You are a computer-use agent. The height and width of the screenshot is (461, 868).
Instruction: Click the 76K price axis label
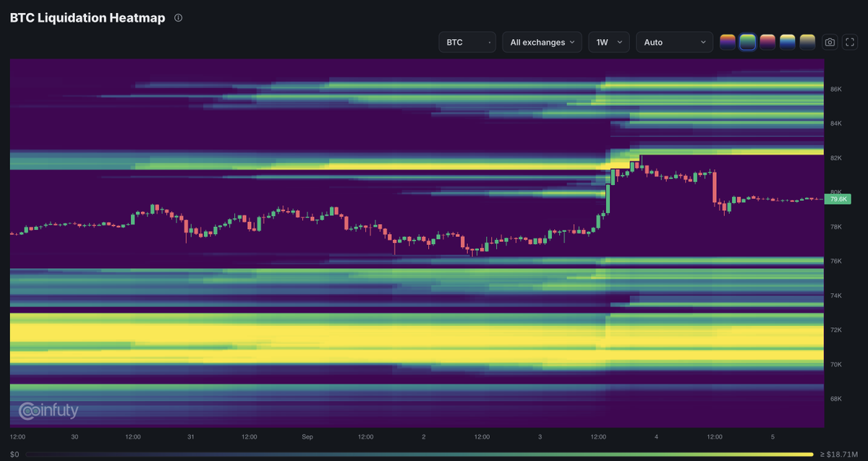click(x=836, y=262)
